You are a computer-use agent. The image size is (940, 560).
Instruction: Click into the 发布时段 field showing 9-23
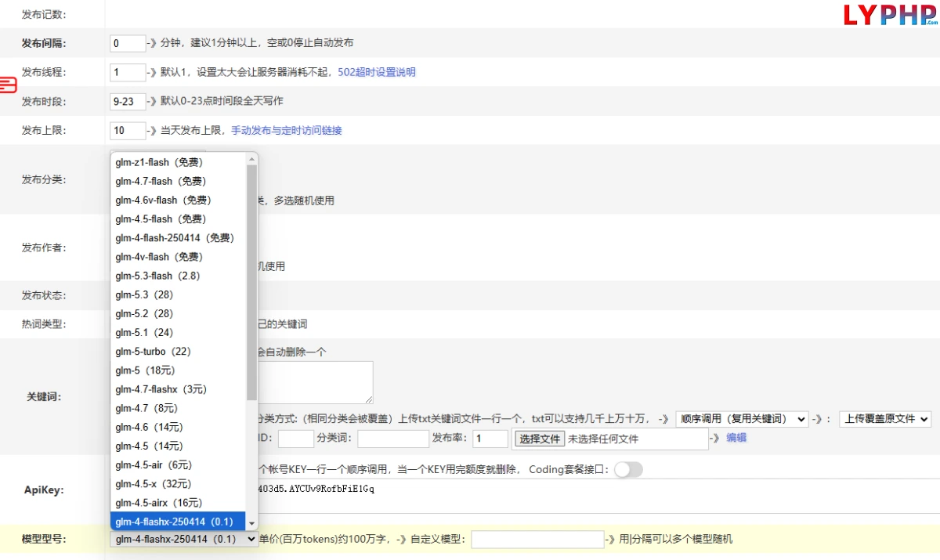128,101
